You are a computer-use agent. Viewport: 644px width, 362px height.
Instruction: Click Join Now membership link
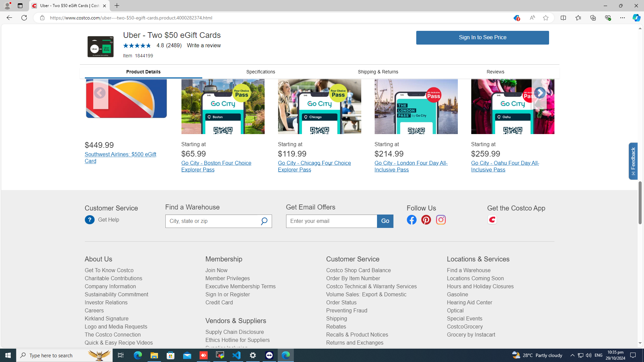(216, 270)
